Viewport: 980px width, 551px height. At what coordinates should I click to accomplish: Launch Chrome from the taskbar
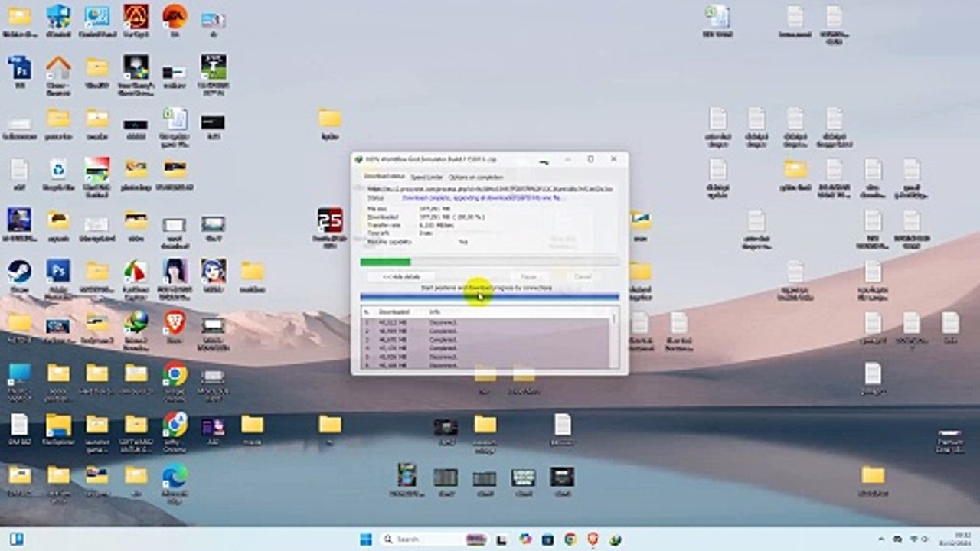570,540
